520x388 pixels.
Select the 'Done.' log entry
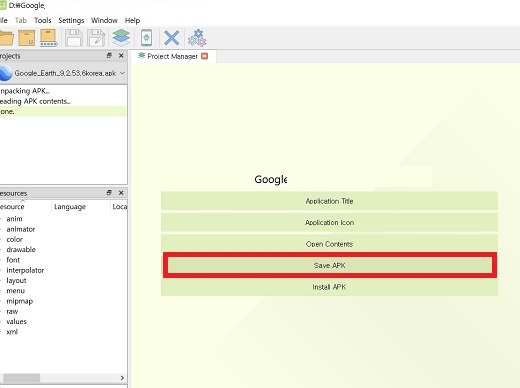63,111
